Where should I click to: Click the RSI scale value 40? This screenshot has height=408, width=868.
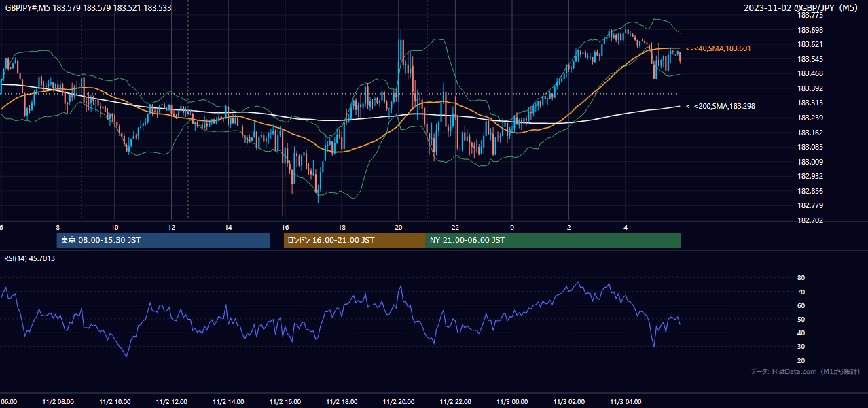[801, 333]
